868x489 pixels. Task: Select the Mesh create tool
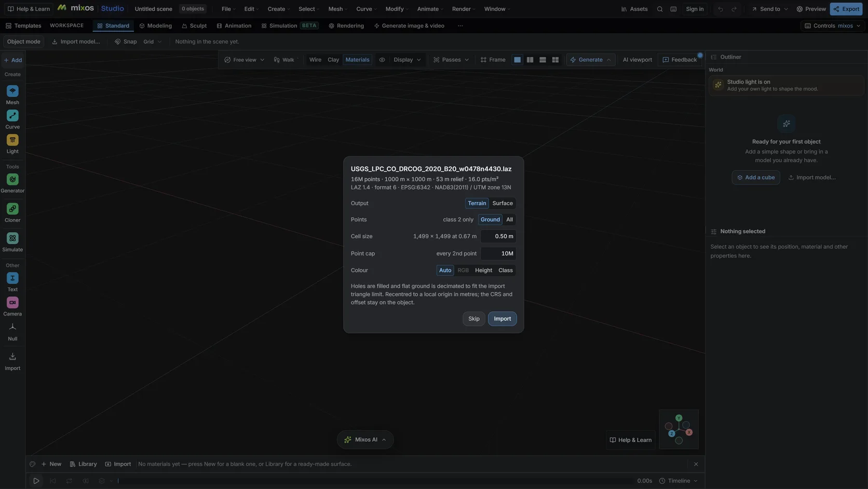pos(12,95)
